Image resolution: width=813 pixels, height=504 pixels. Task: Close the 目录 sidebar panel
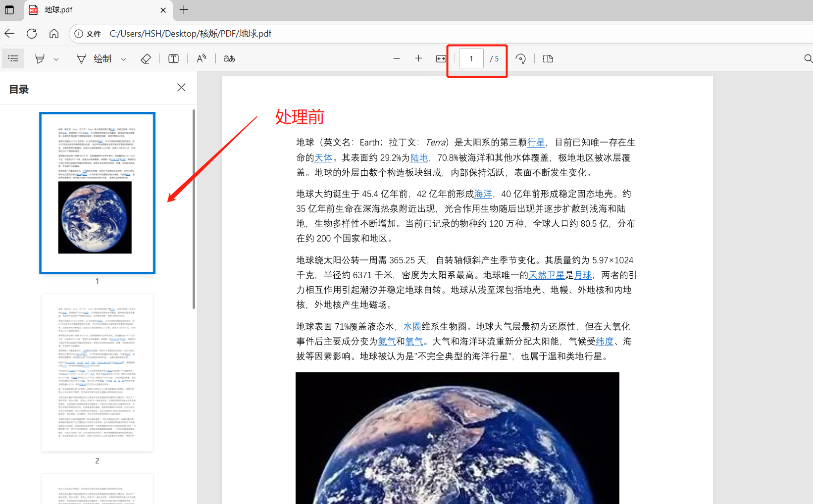(x=181, y=87)
